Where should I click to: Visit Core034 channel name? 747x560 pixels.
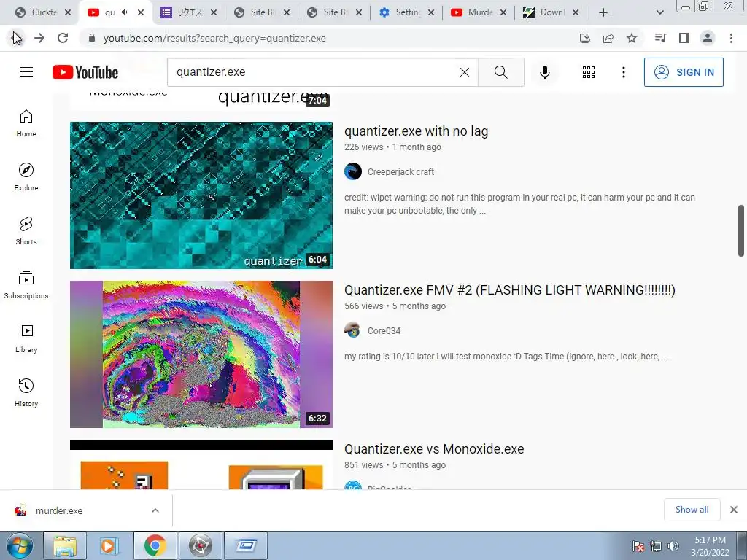point(384,331)
